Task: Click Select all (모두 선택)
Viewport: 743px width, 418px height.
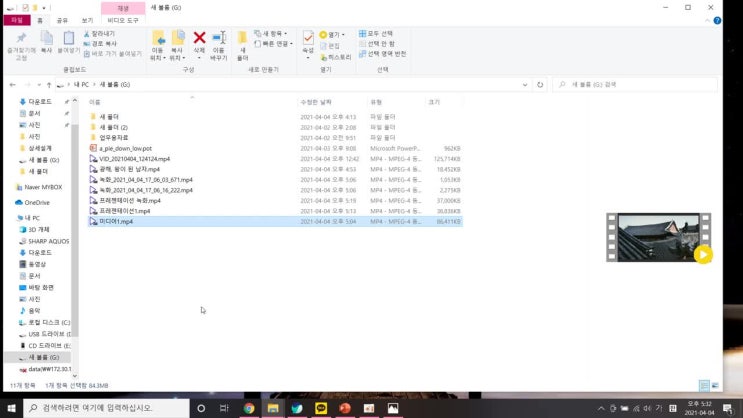Action: tap(376, 34)
